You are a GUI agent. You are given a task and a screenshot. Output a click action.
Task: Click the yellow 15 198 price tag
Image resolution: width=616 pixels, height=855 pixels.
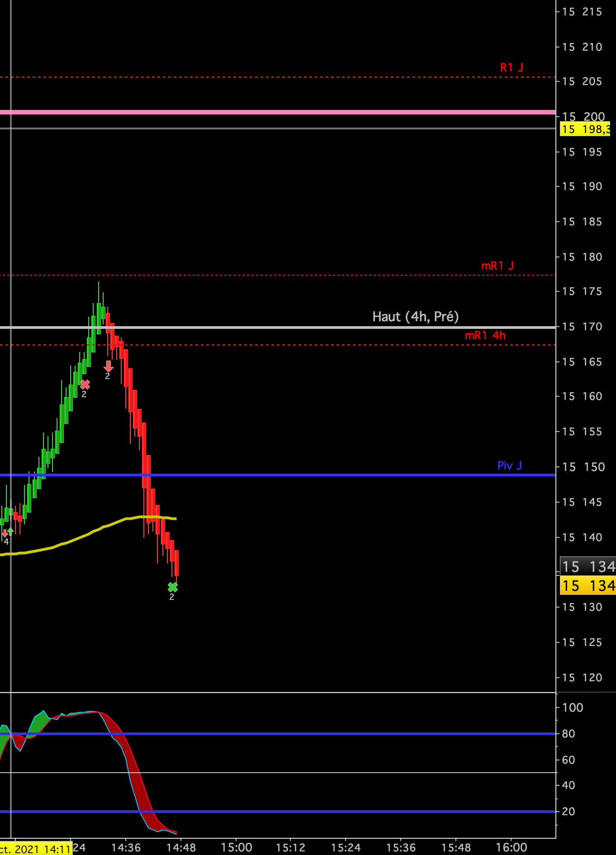click(x=585, y=129)
